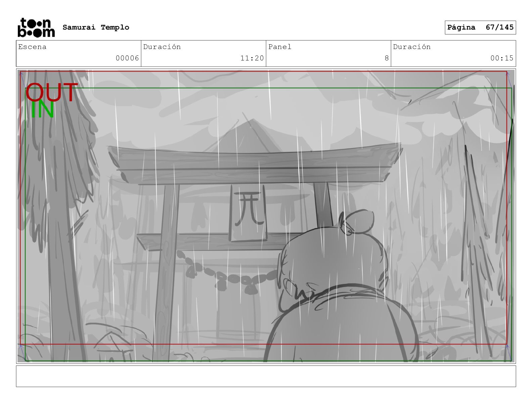532x411 pixels.
Task: Click the 'Escena' header label
Action: click(32, 47)
